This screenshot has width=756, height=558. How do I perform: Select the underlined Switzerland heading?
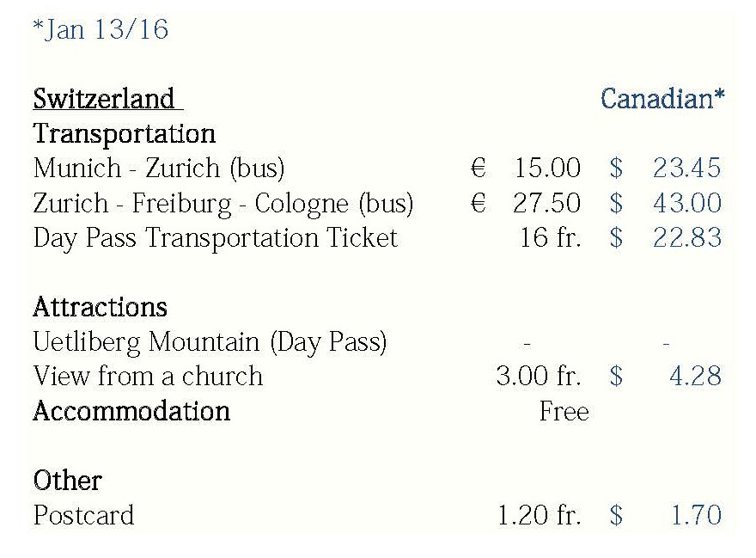tap(105, 99)
